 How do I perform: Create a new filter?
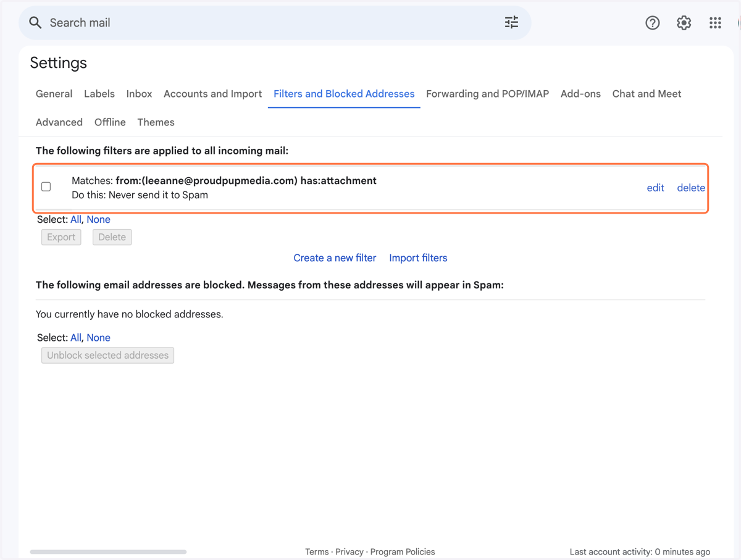click(335, 258)
